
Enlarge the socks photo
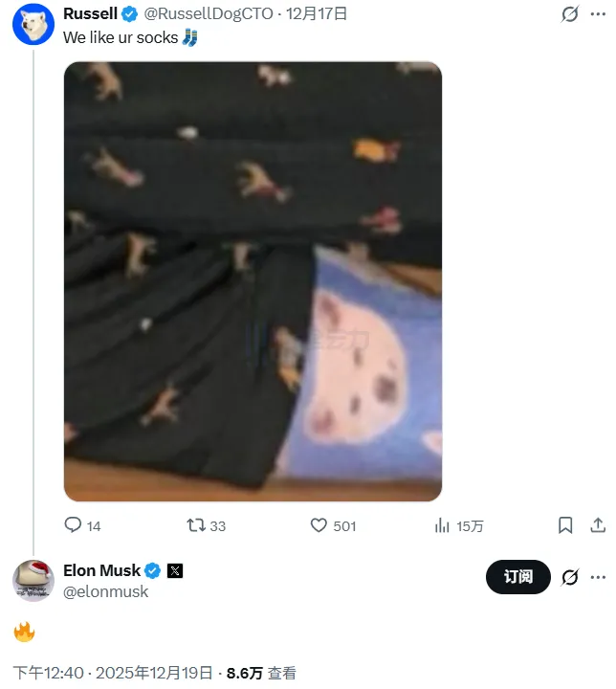click(253, 281)
